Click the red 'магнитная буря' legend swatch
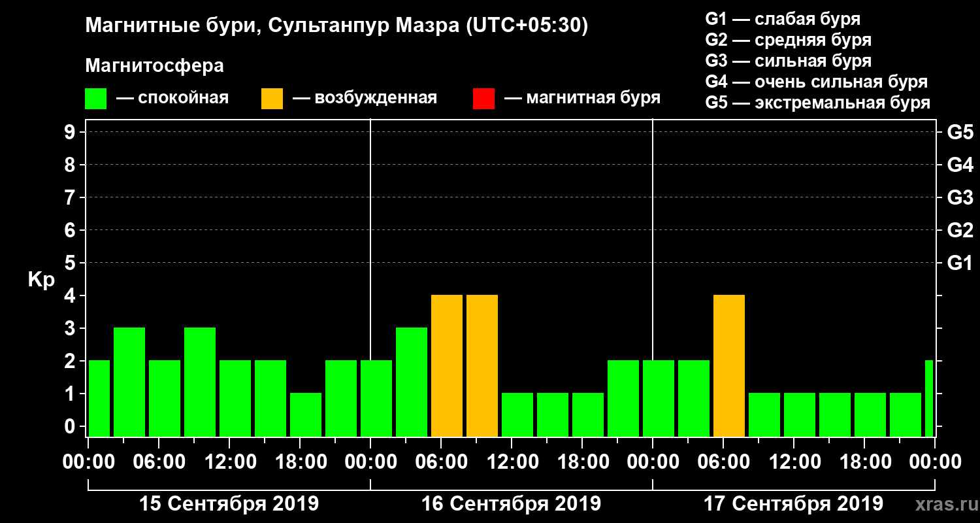 coord(483,99)
